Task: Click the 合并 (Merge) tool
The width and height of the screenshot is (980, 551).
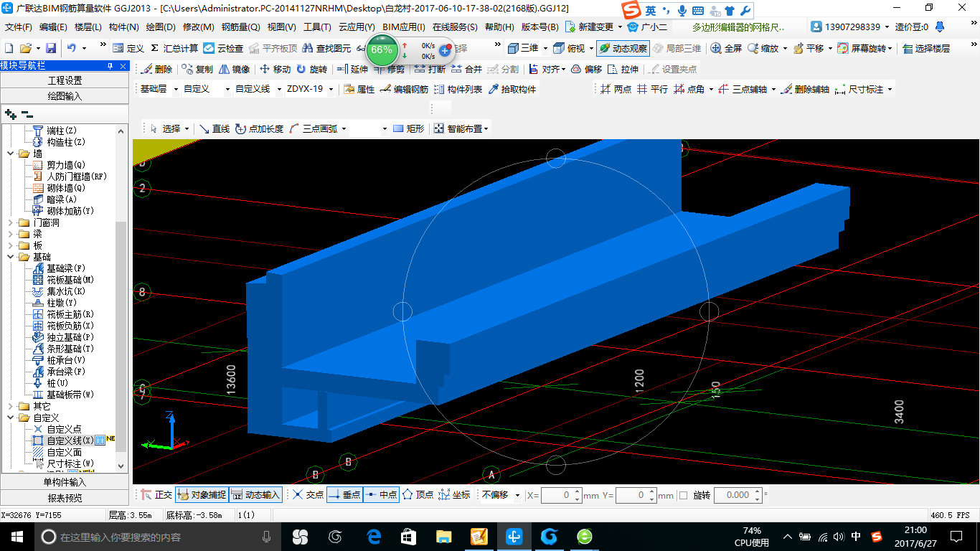Action: point(466,70)
